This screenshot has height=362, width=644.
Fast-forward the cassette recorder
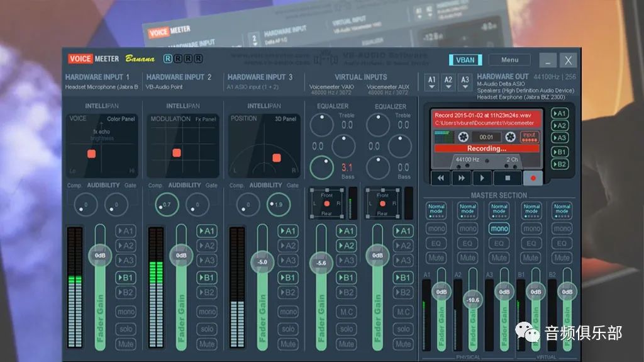(461, 178)
